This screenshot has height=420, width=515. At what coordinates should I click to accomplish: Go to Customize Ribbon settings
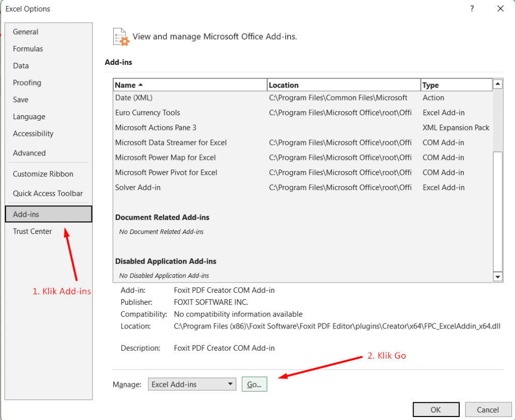pos(43,174)
